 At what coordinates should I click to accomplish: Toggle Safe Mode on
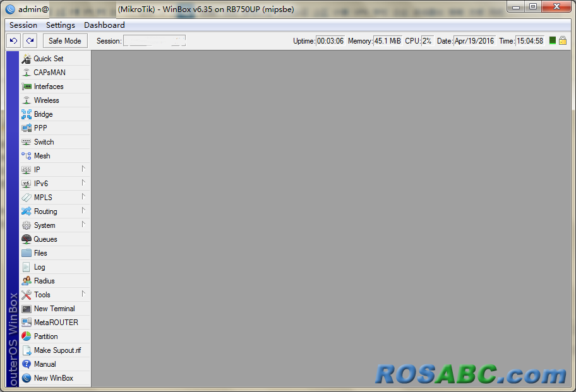pyautogui.click(x=65, y=41)
